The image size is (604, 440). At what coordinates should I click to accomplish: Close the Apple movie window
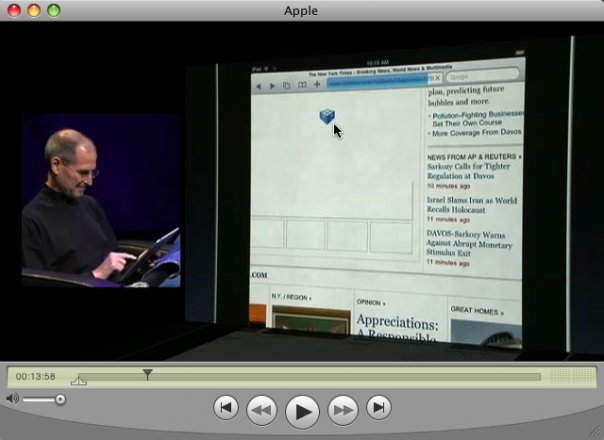pos(14,10)
